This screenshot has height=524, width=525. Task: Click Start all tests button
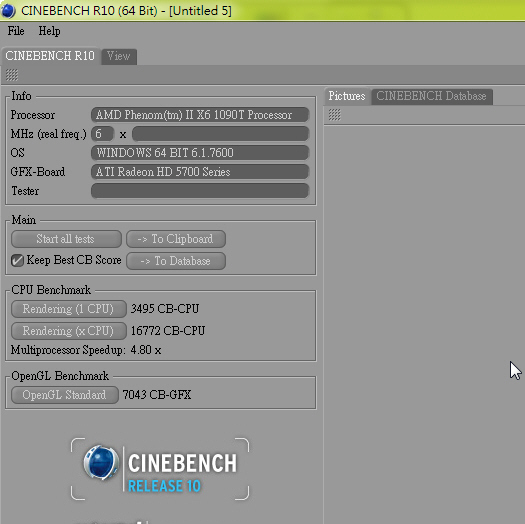pos(66,239)
